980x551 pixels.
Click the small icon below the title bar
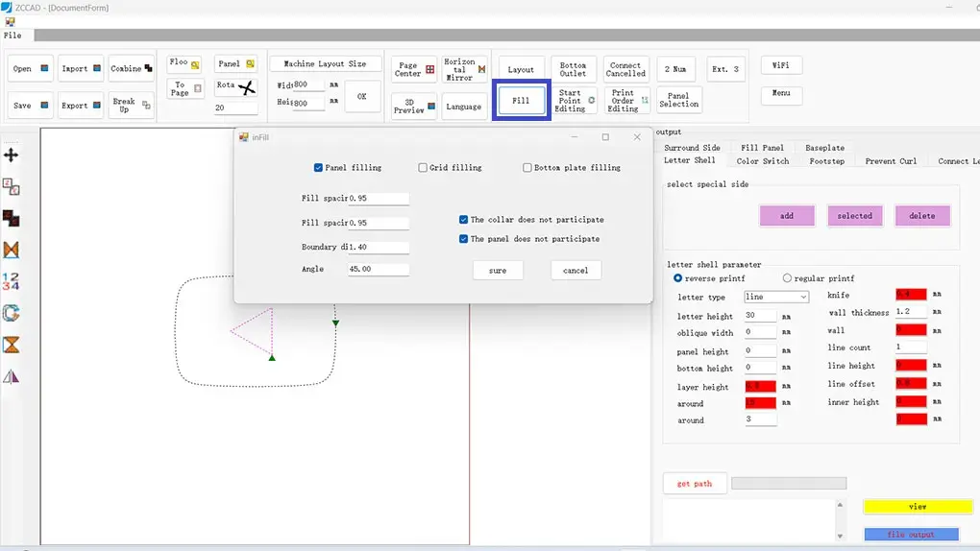click(x=10, y=22)
